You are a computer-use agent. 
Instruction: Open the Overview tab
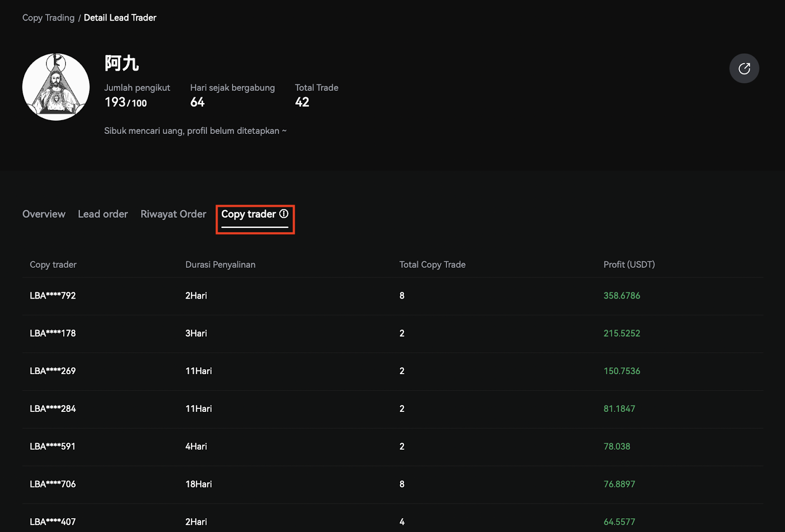[44, 214]
